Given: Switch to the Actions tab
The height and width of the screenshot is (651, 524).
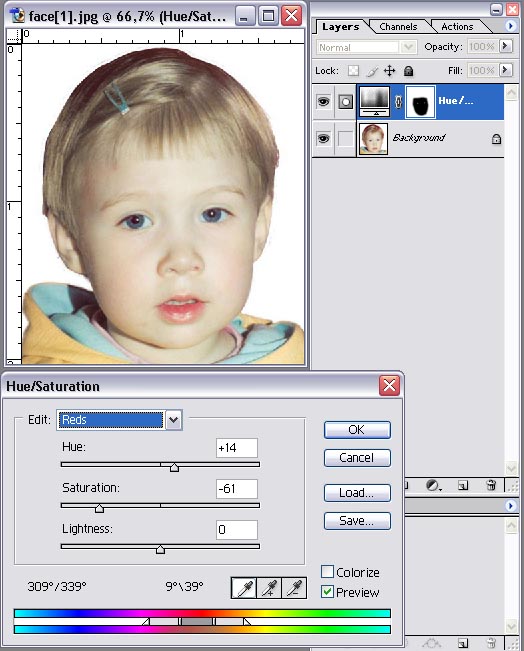Looking at the screenshot, I should (457, 27).
